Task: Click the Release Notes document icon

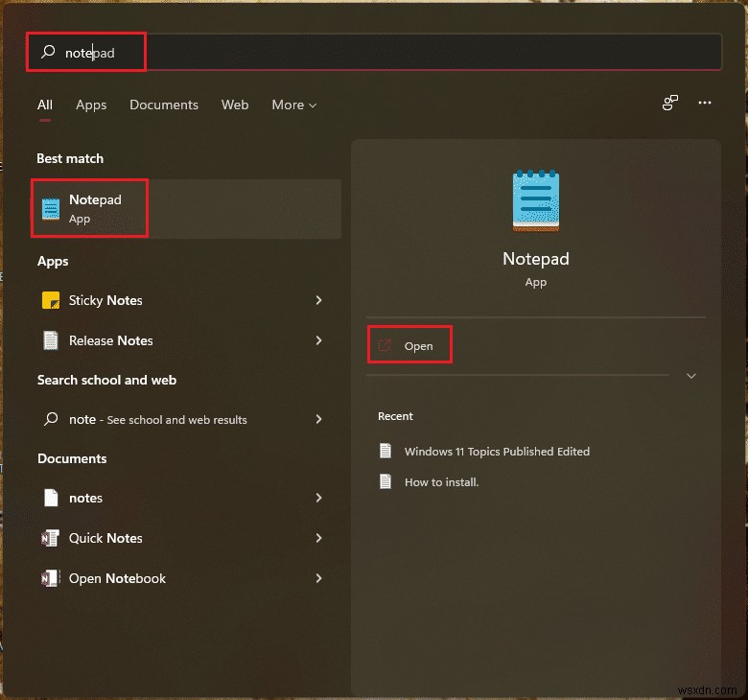Action: pyautogui.click(x=51, y=340)
